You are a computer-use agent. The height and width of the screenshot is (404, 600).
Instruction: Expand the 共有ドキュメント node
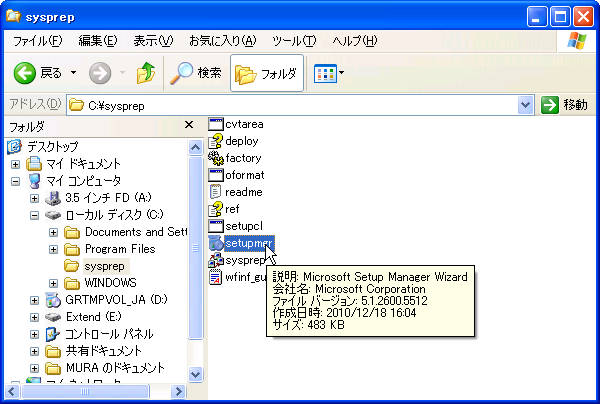coord(34,352)
